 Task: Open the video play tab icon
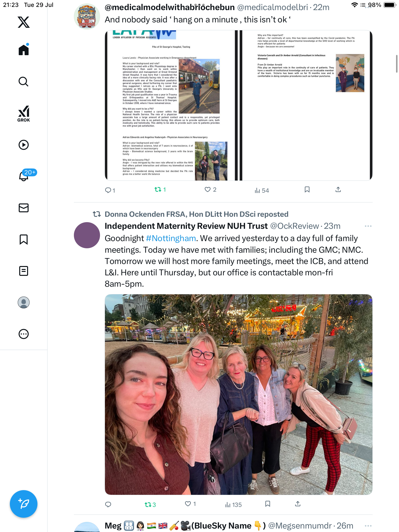tap(24, 145)
